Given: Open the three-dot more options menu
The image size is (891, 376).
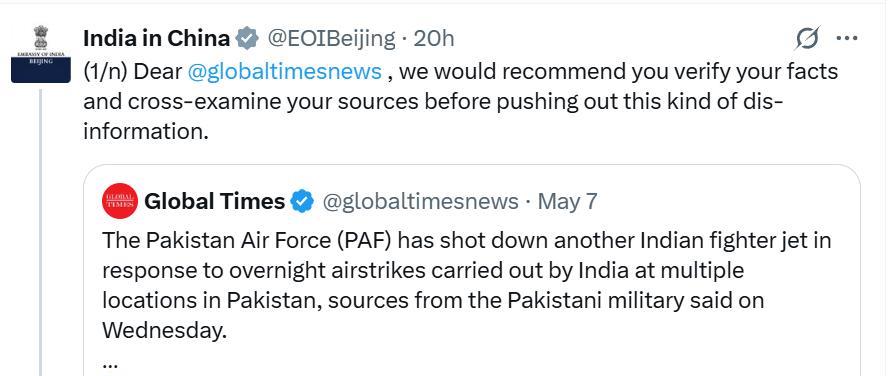Looking at the screenshot, I should (847, 39).
